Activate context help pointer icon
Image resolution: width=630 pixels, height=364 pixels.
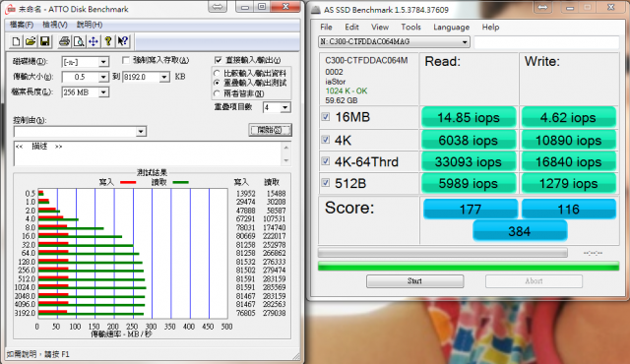tap(122, 41)
